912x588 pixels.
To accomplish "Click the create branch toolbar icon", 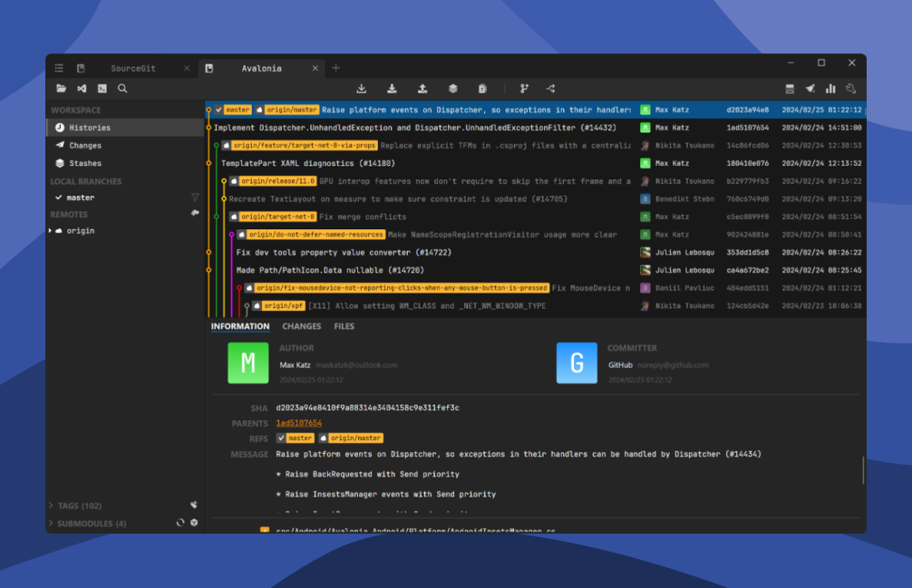I will pyautogui.click(x=524, y=89).
